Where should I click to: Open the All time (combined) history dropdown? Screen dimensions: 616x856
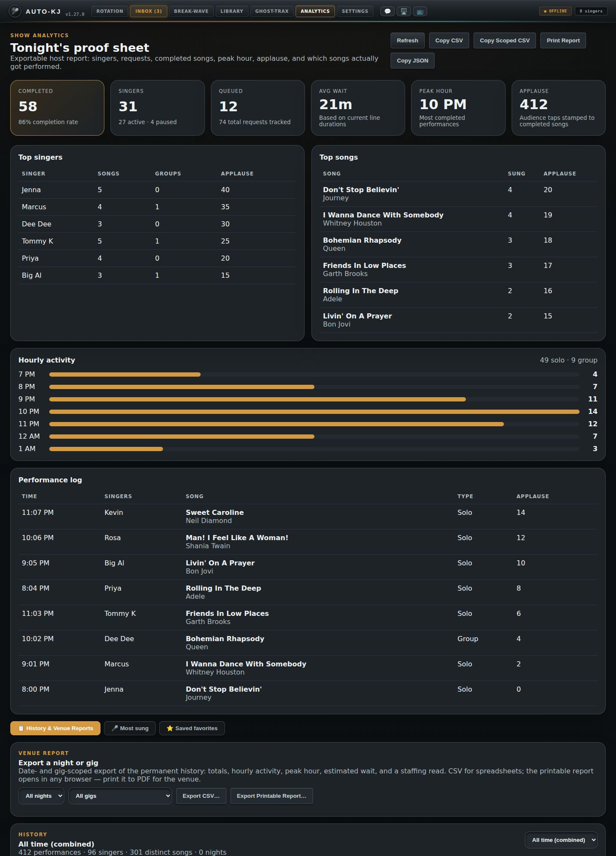[x=561, y=840]
